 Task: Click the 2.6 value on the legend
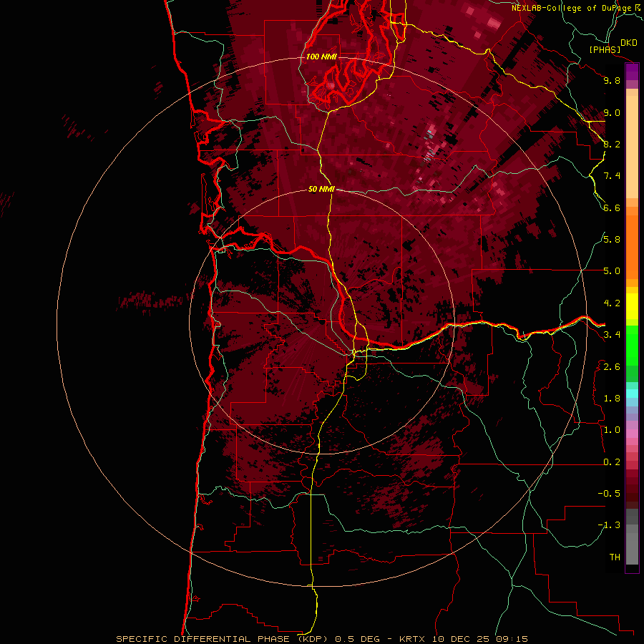612,367
